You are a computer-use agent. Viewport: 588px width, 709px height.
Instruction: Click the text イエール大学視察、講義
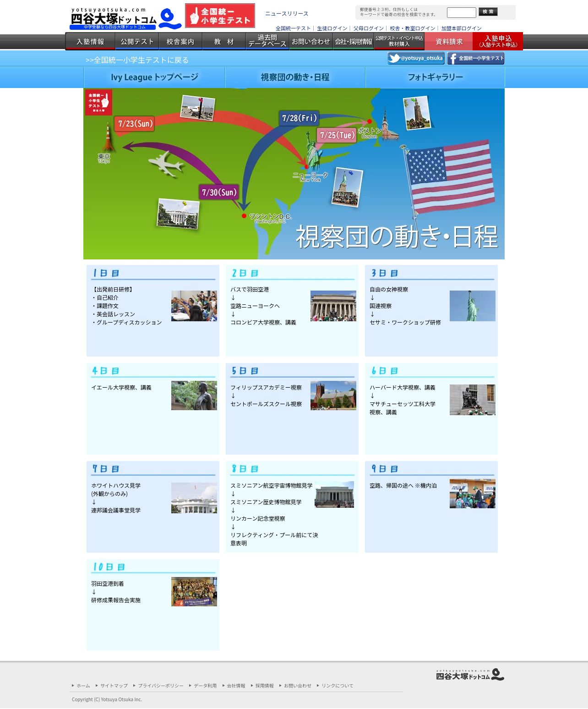[121, 388]
